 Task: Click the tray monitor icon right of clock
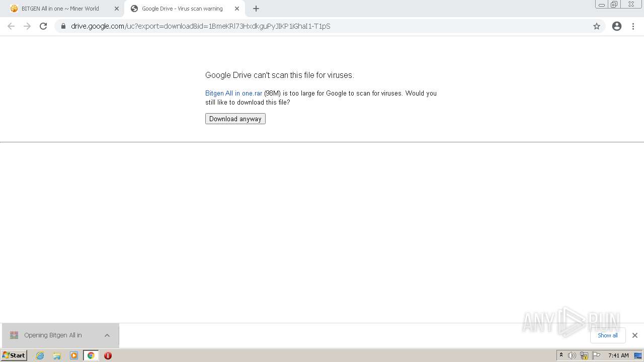(638, 355)
